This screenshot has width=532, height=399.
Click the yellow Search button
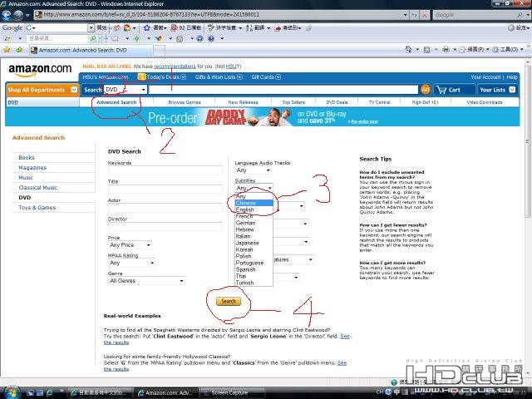(x=229, y=301)
